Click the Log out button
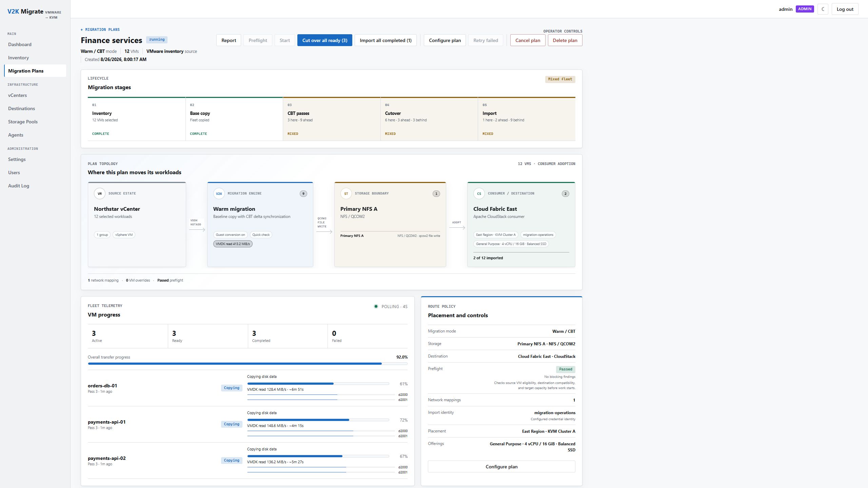 coord(845,9)
